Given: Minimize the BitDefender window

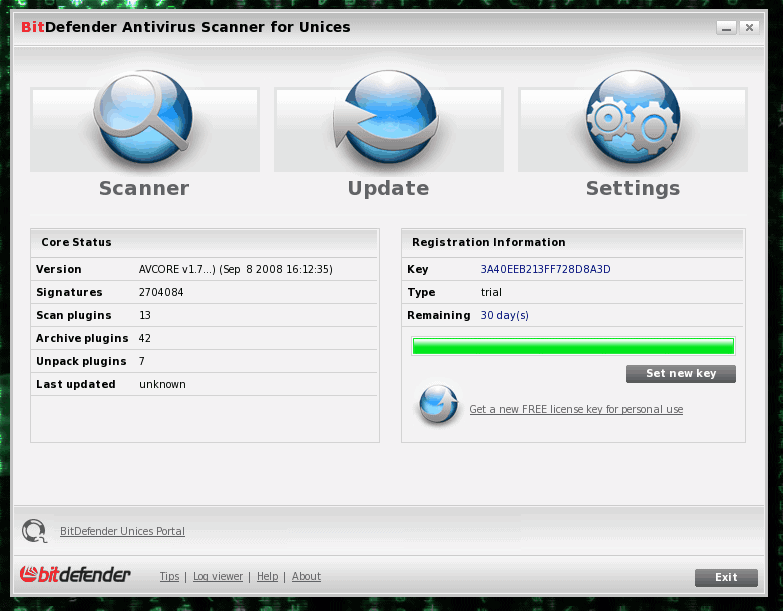Looking at the screenshot, I should [726, 28].
